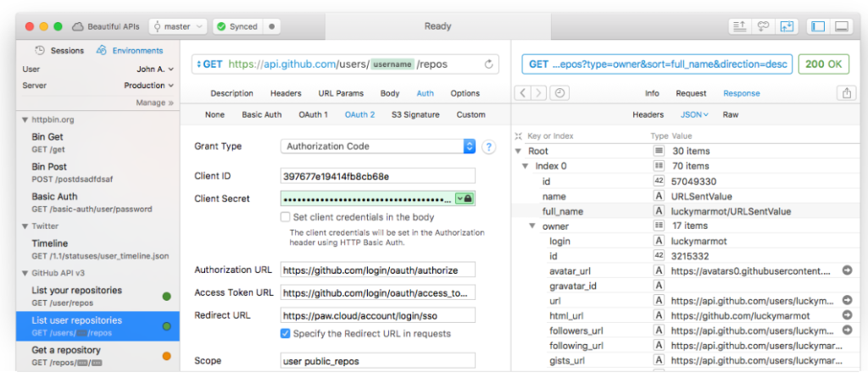
Task: Open the request Headers tab
Action: [x=286, y=93]
